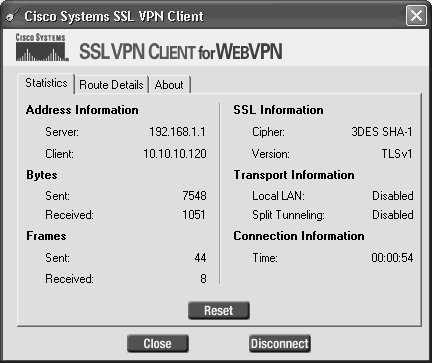Click the Local LAN Disabled status
The width and height of the screenshot is (432, 363).
[x=393, y=196]
